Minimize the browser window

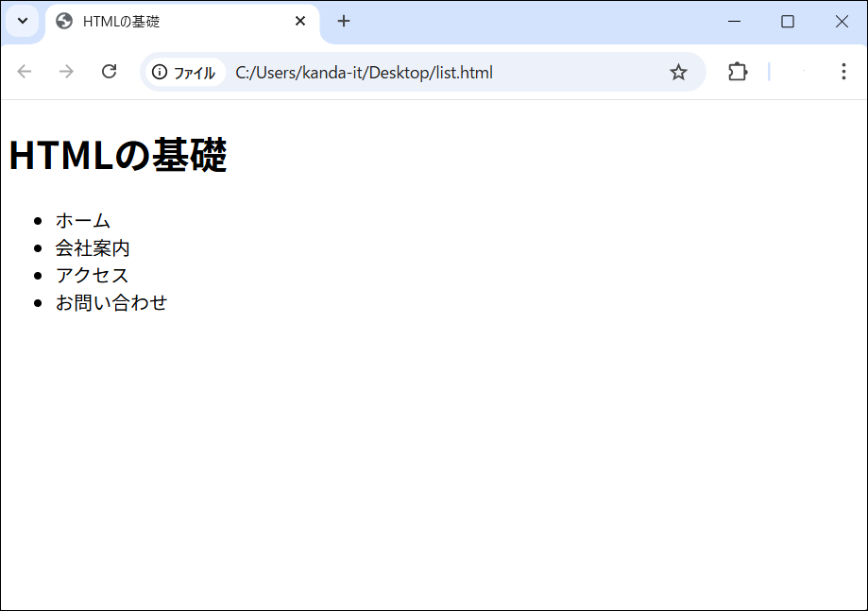(x=735, y=22)
